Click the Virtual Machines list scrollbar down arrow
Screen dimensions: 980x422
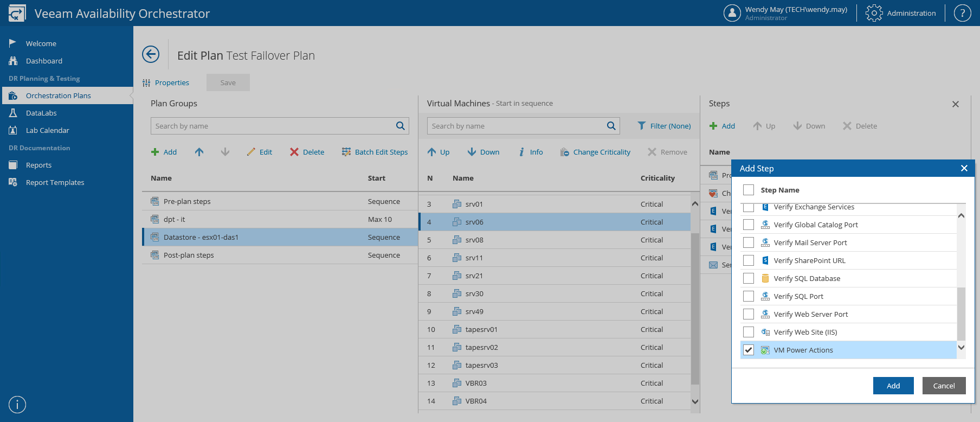click(x=695, y=401)
